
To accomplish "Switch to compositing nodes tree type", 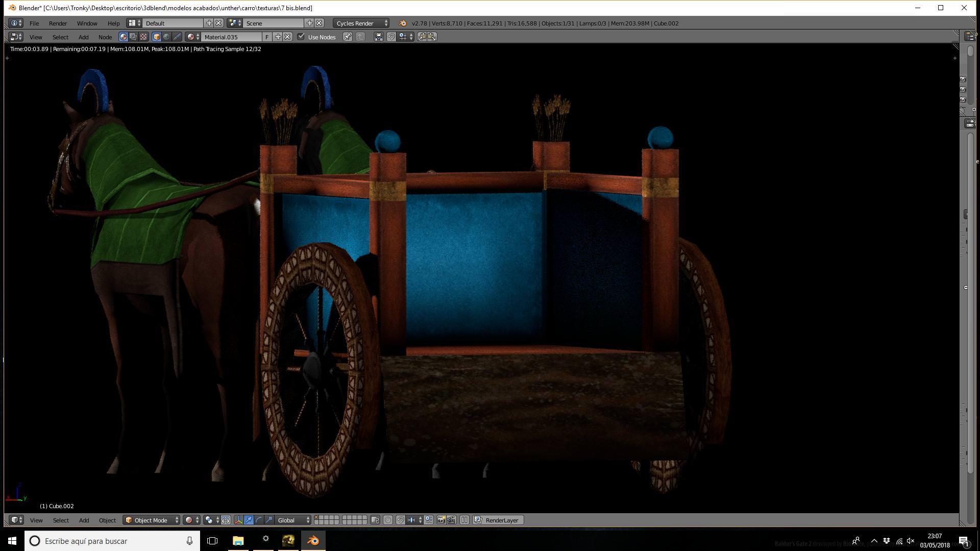I will [x=133, y=37].
